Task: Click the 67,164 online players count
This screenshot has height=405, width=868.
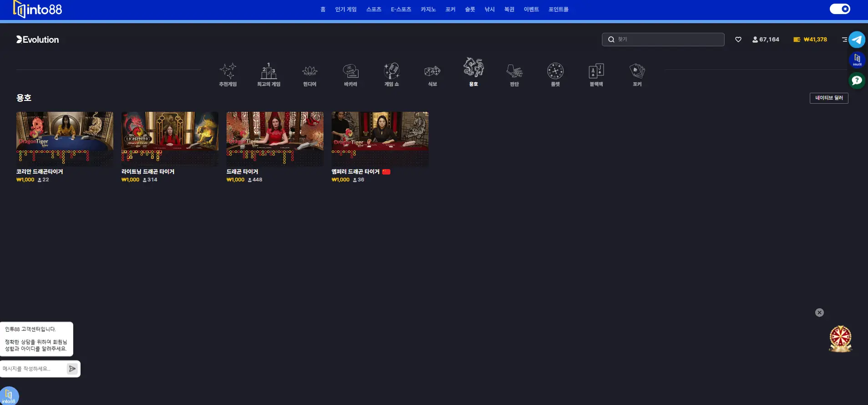Action: 769,40
